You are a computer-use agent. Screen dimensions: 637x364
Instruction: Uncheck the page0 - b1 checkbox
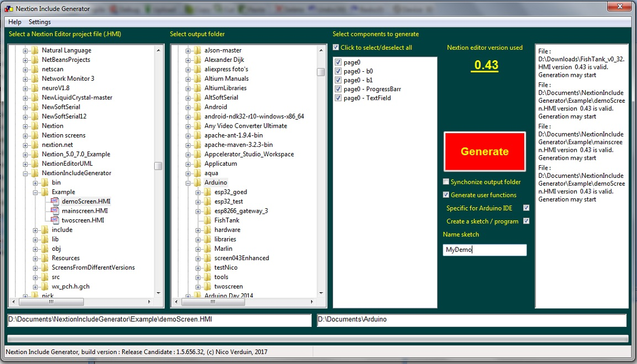pyautogui.click(x=338, y=80)
